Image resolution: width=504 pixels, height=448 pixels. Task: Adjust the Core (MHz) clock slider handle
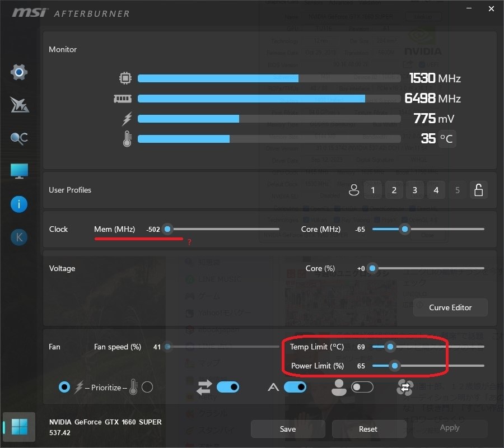pos(405,229)
